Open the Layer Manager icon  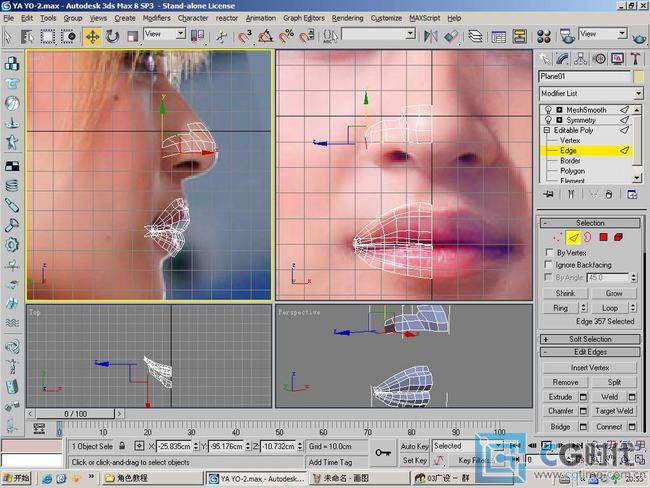coord(475,37)
